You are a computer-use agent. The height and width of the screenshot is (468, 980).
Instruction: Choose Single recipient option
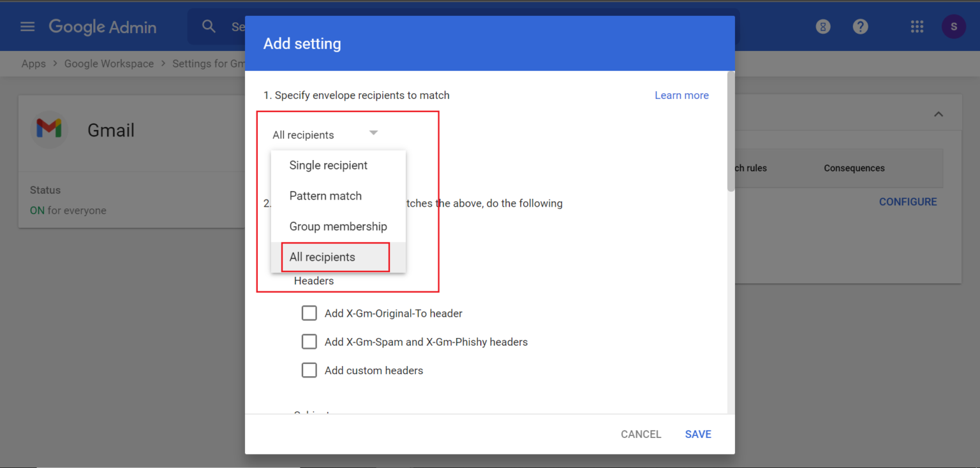click(x=338, y=165)
